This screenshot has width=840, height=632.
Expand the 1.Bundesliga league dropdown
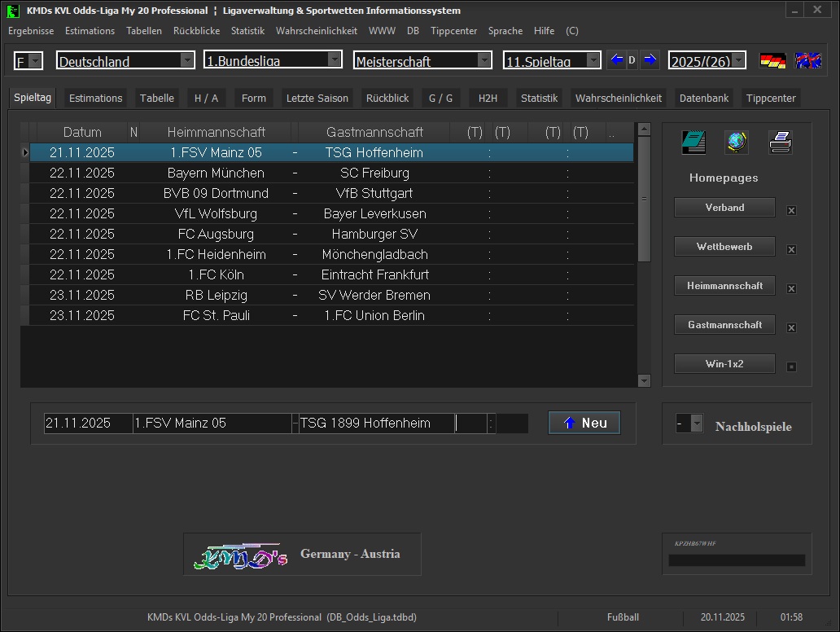pos(335,60)
